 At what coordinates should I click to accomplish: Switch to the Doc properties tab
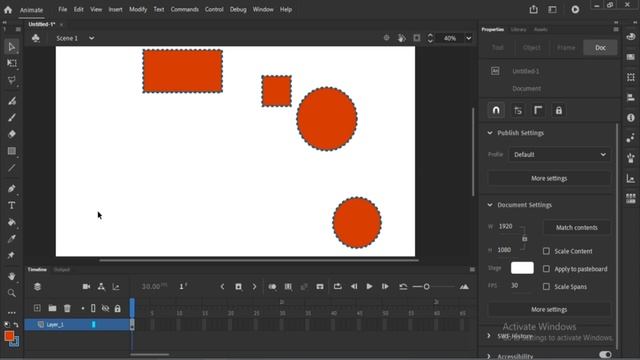[x=600, y=47]
